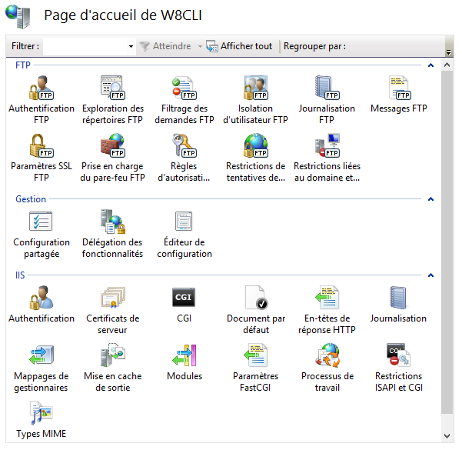
Task: Click the vertical scrollbar thumb
Action: pos(447,243)
